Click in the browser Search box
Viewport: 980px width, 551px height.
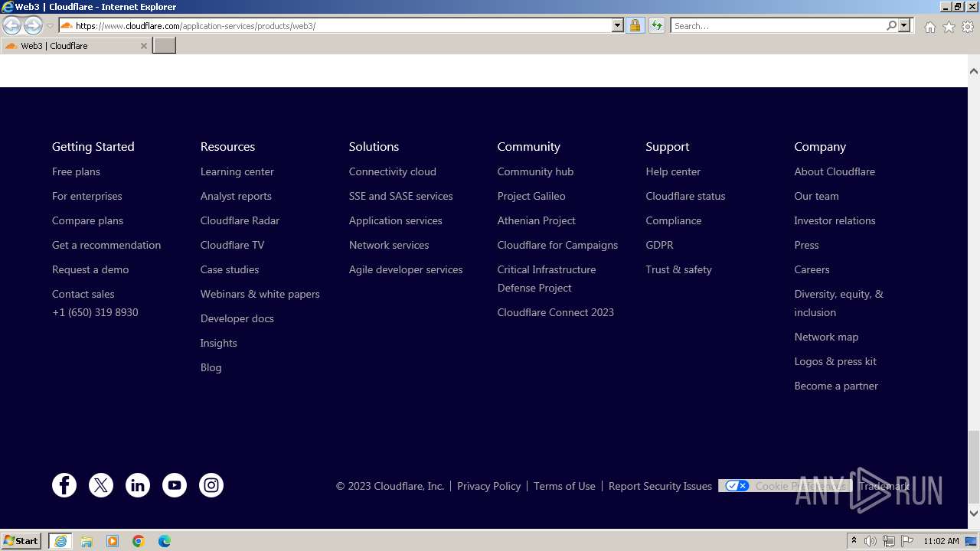click(778, 26)
